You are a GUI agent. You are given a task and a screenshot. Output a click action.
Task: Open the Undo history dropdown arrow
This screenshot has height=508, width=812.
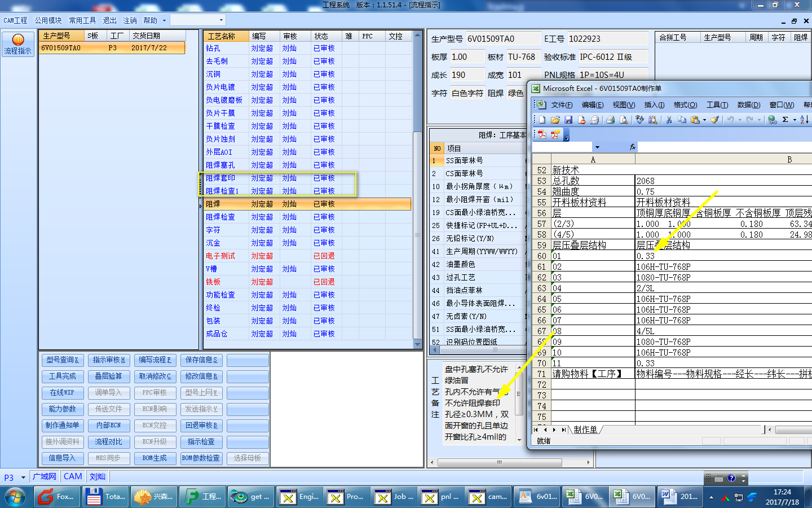pyautogui.click(x=739, y=120)
